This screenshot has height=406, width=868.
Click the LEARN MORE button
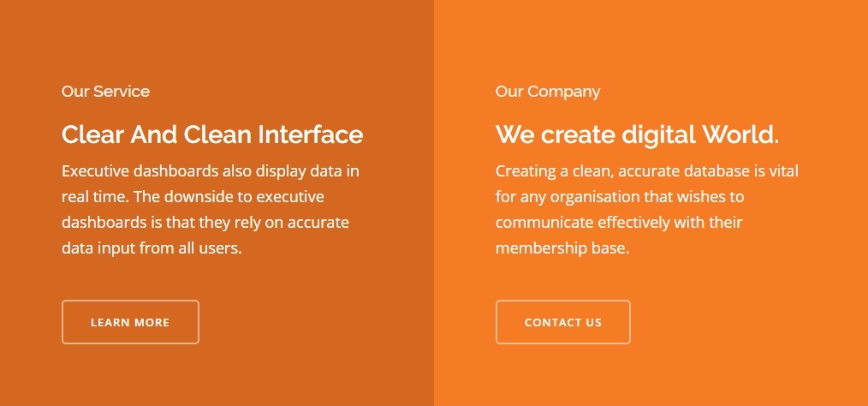coord(130,322)
